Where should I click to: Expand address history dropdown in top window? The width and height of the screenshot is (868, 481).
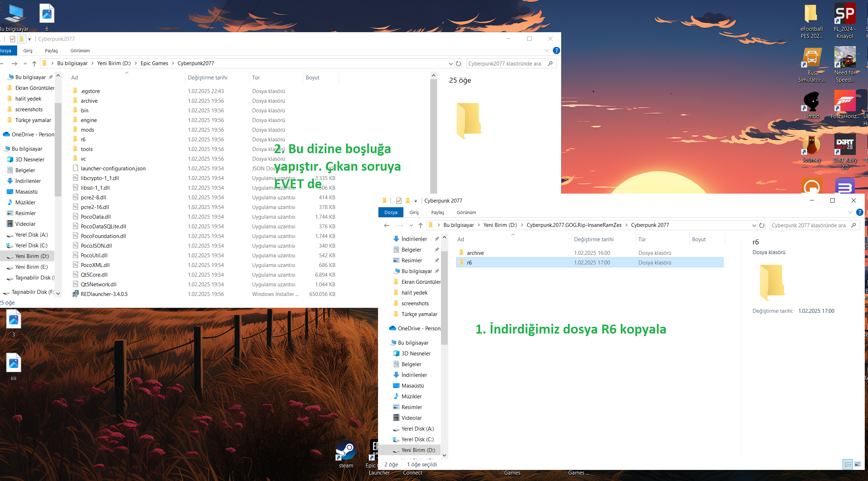click(x=451, y=63)
